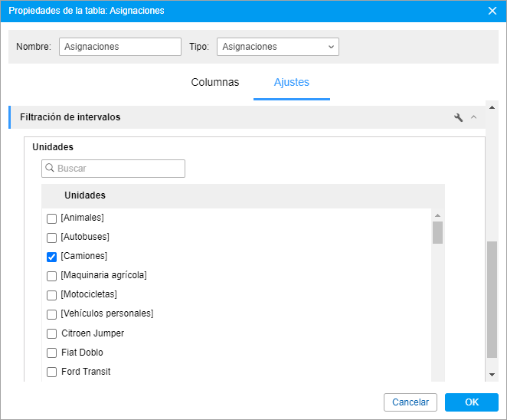Tick the Citroen Jumper checkbox
The image size is (507, 420).
pyautogui.click(x=52, y=333)
